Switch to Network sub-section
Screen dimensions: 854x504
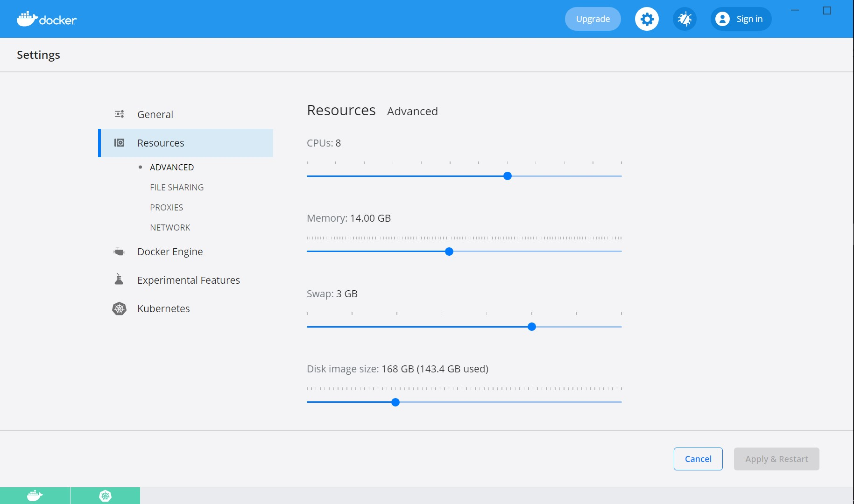(170, 227)
